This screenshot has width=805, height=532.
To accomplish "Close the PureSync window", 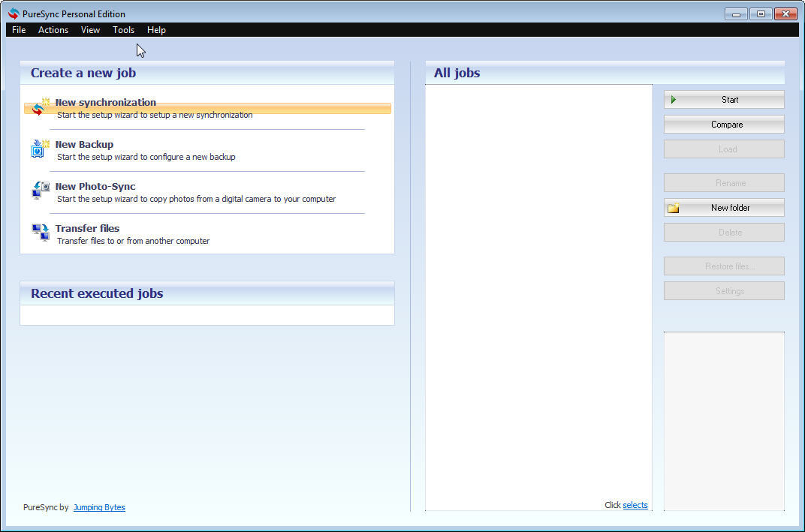I will (785, 14).
